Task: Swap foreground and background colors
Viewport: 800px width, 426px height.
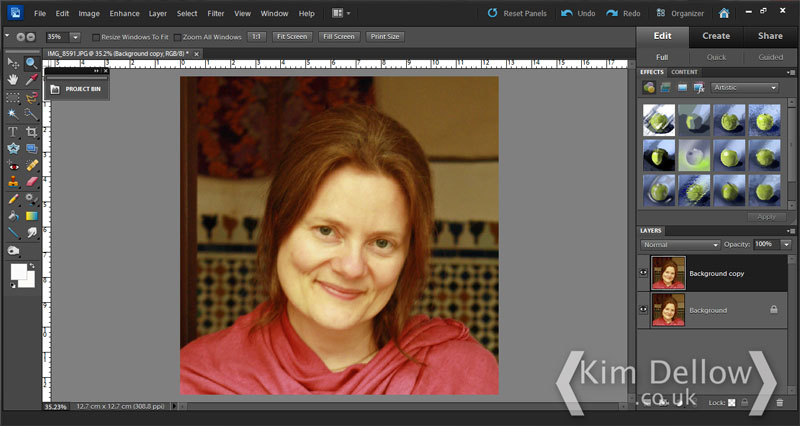Action: point(32,266)
